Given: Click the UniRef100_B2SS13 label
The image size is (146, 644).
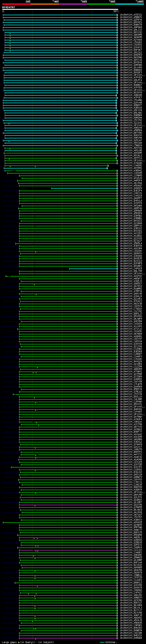Looking at the screenshot, I should pos(131,261).
